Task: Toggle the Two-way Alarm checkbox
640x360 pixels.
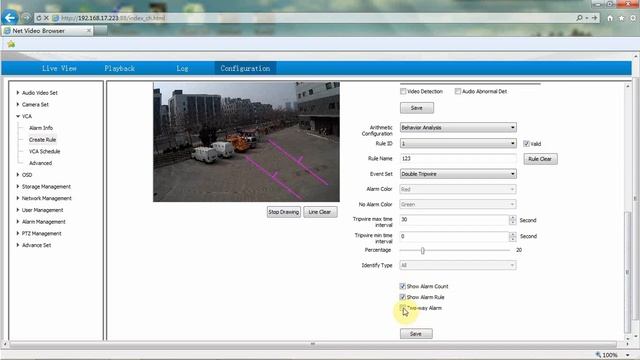Action: click(x=402, y=307)
